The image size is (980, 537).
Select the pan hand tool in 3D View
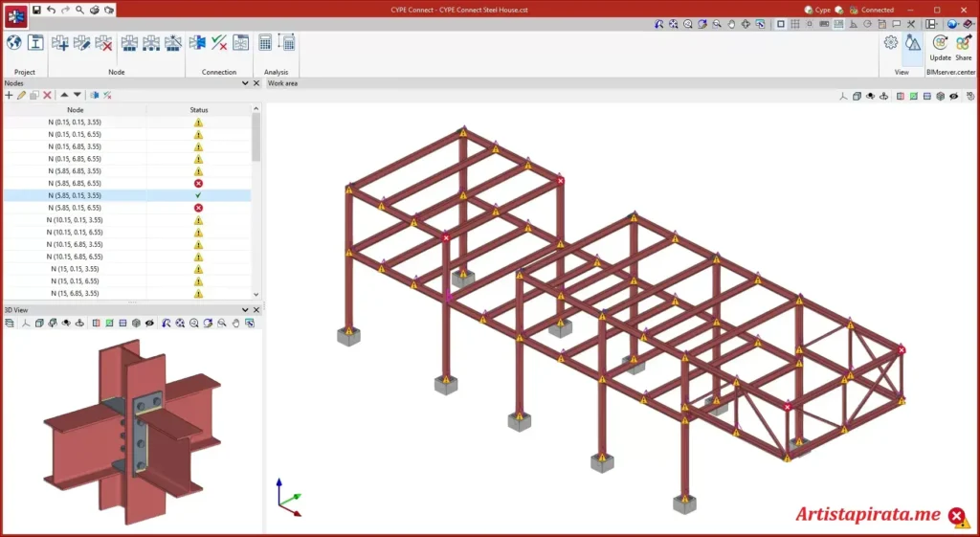235,324
